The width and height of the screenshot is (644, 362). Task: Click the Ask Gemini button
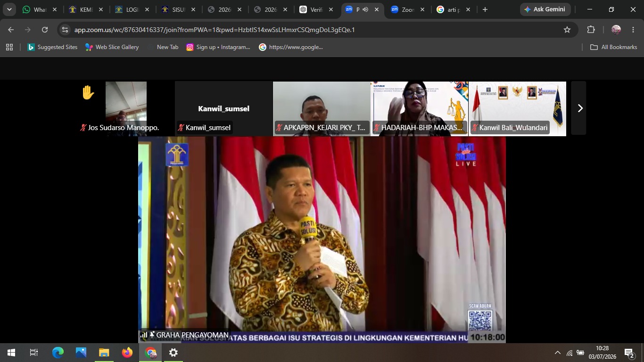[x=545, y=9]
